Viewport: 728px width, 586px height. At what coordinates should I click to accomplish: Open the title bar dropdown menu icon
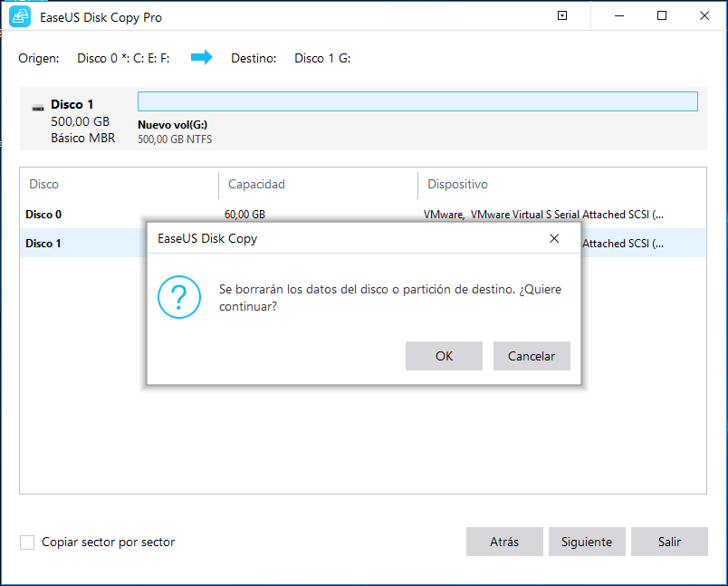coord(562,15)
